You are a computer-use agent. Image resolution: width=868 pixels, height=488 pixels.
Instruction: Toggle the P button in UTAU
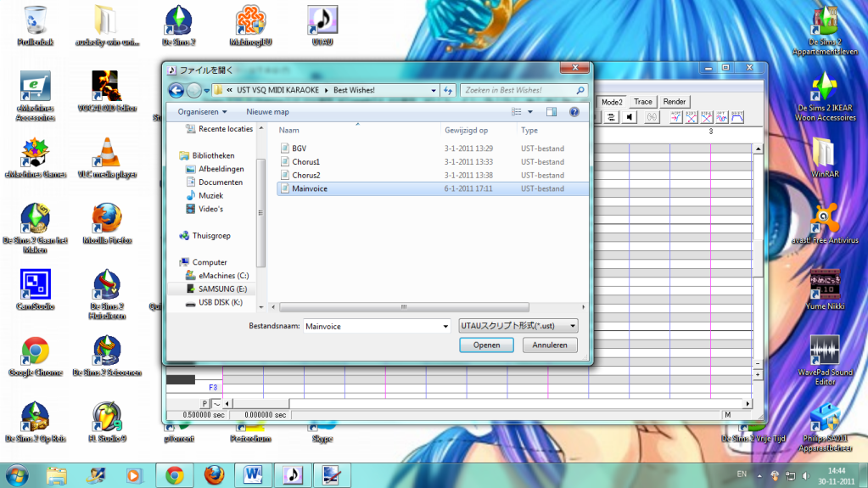click(204, 403)
